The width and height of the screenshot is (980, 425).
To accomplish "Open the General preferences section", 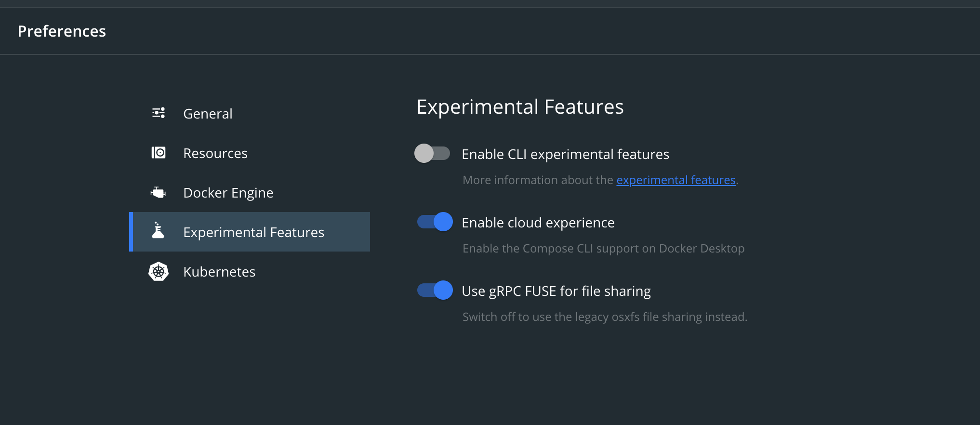I will click(208, 114).
